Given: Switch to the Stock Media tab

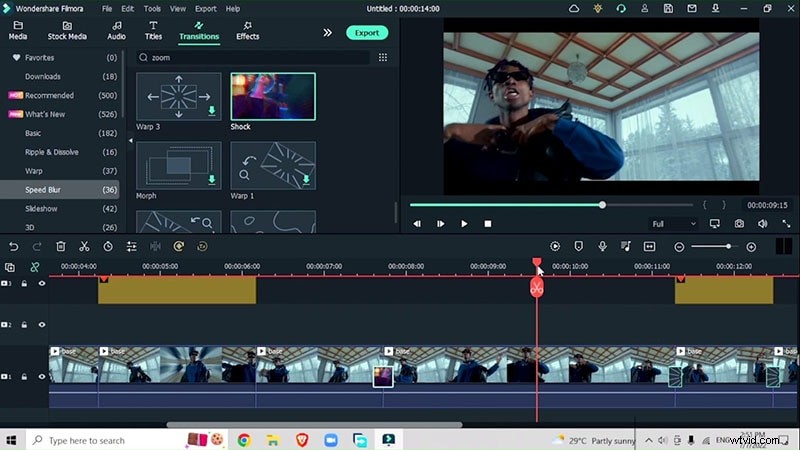Looking at the screenshot, I should pos(67,31).
